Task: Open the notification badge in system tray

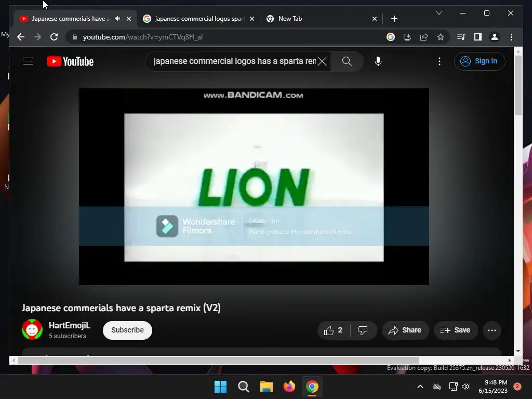Action: (517, 387)
